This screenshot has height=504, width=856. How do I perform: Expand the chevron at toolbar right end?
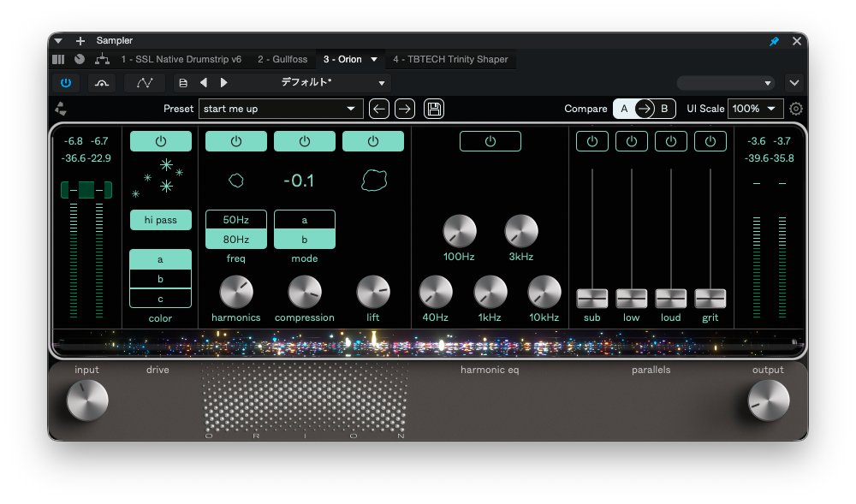pyautogui.click(x=794, y=83)
